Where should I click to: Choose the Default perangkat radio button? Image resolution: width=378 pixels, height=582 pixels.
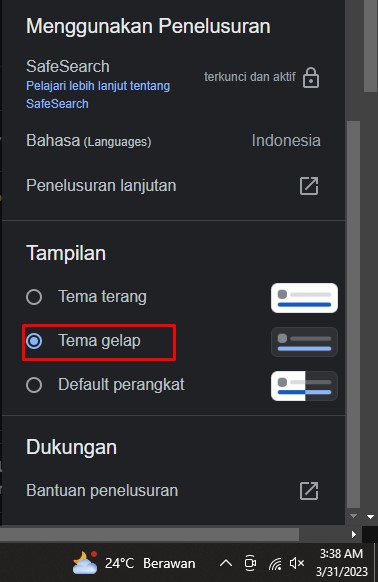[34, 385]
